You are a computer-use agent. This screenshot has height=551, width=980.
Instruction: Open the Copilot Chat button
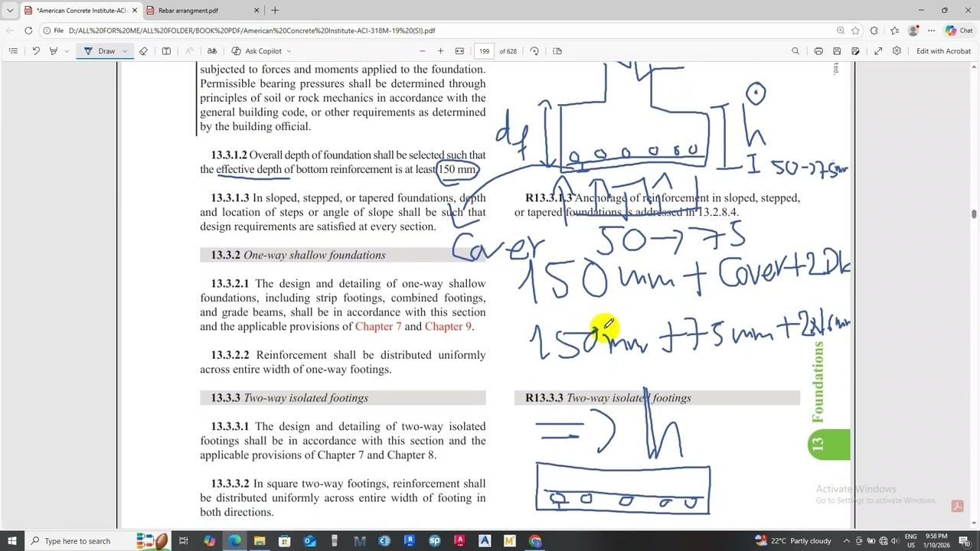tap(959, 31)
